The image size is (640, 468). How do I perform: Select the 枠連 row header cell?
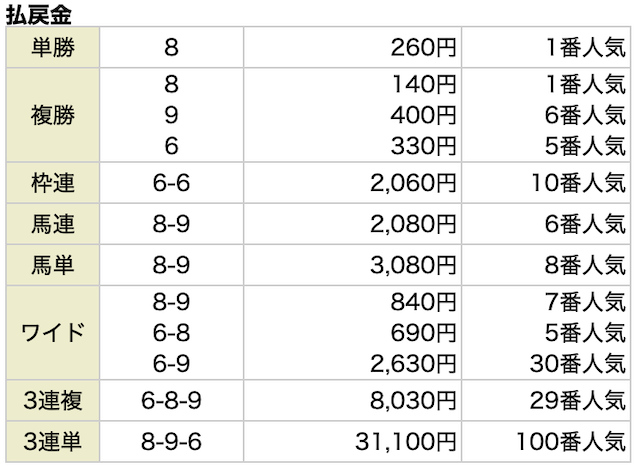pos(53,183)
